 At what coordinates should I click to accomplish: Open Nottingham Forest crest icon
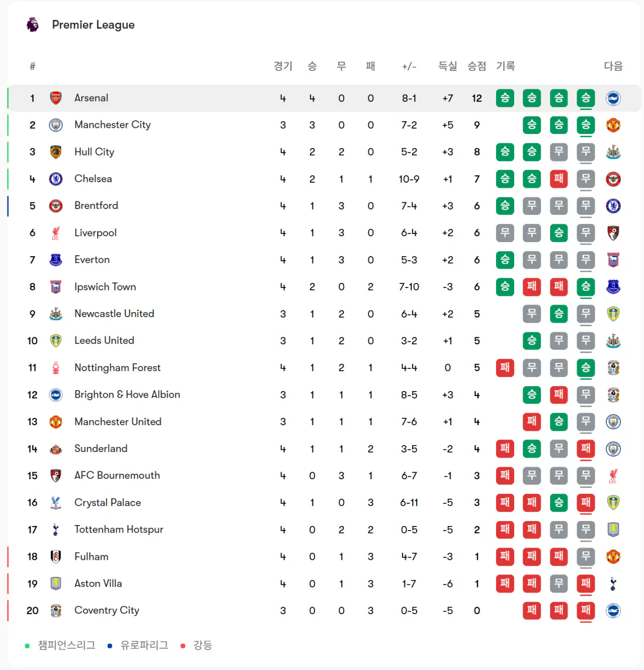coord(56,367)
